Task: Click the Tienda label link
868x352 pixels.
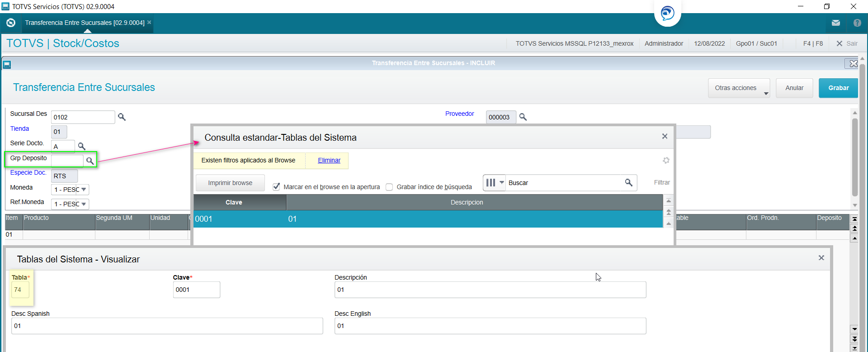Action: 19,128
